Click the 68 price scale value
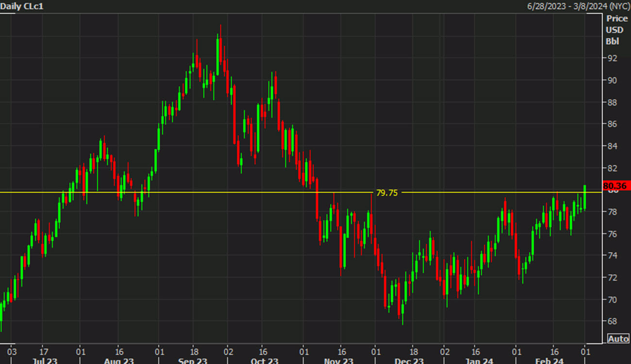The height and width of the screenshot is (364, 631). point(612,321)
